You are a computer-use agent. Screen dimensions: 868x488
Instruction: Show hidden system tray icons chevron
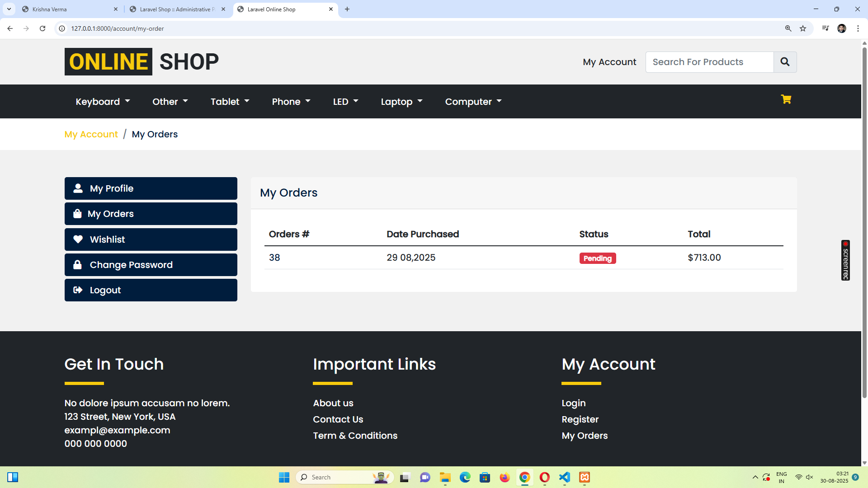click(x=755, y=477)
